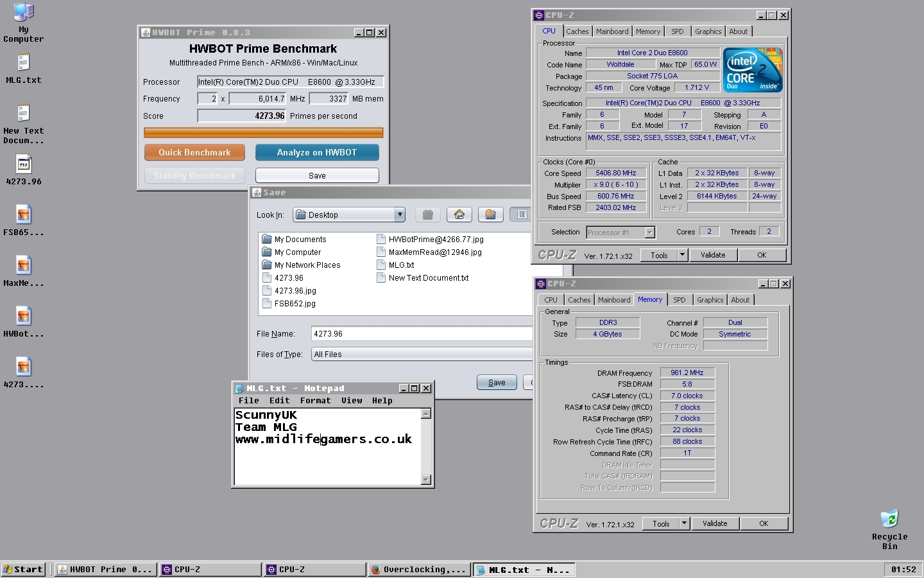Screen dimensions: 924x578
Task: Expand Tools dropdown arrow in lower CPU-Z
Action: [x=684, y=523]
